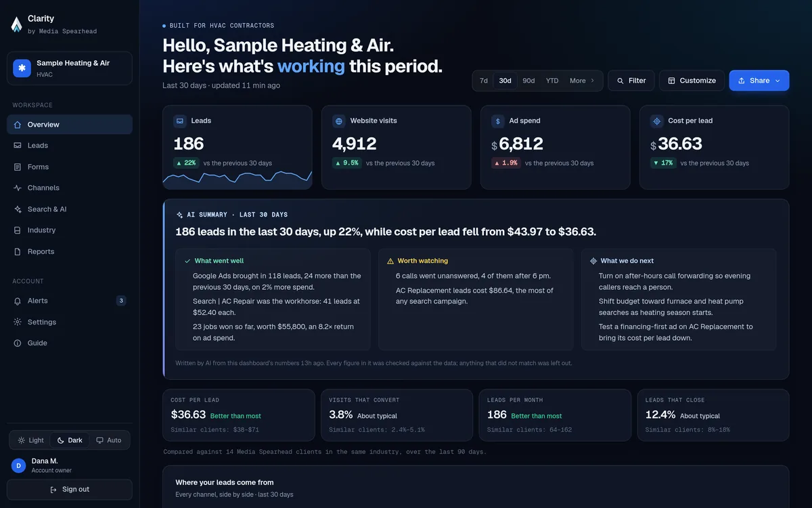The height and width of the screenshot is (508, 812).
Task: Go to the Industry page
Action: [x=70, y=230]
